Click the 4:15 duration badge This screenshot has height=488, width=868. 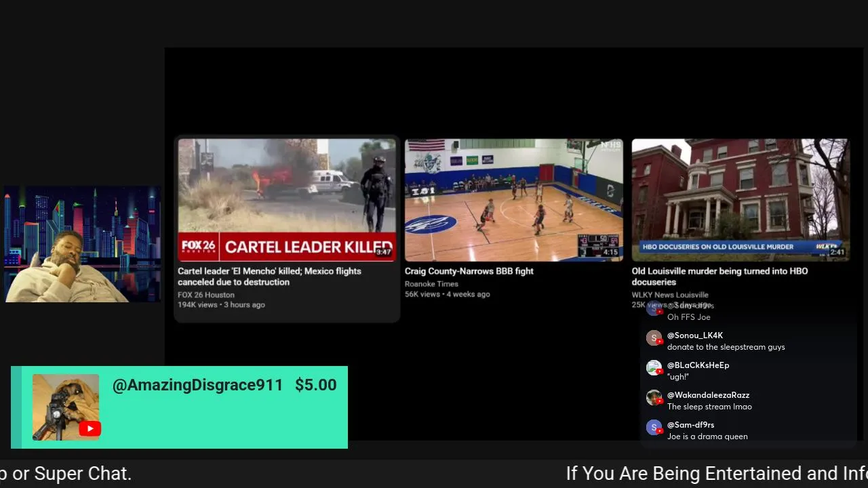pyautogui.click(x=610, y=252)
